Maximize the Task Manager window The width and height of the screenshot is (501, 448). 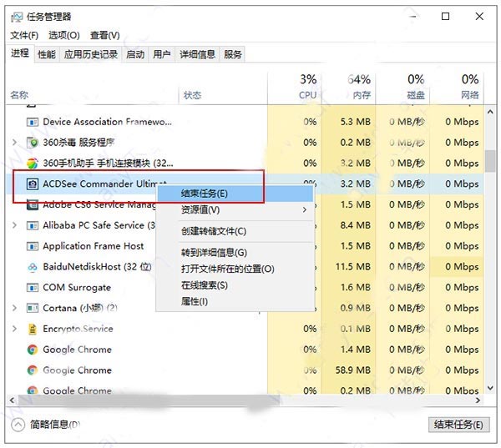pos(445,17)
